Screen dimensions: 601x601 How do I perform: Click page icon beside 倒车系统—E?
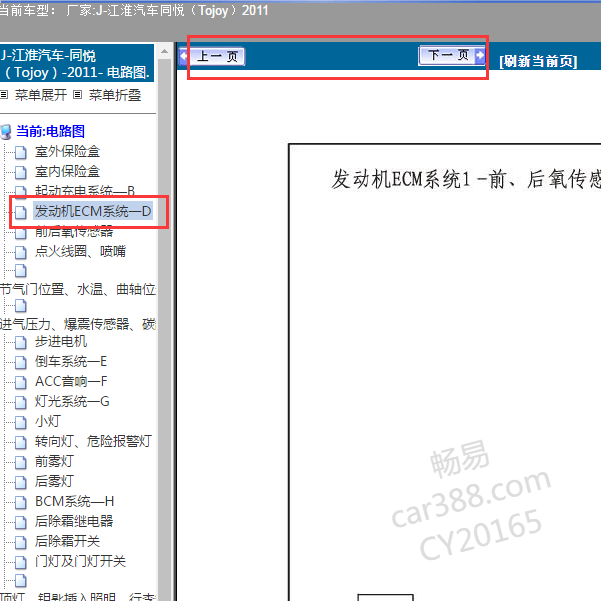coord(21,362)
